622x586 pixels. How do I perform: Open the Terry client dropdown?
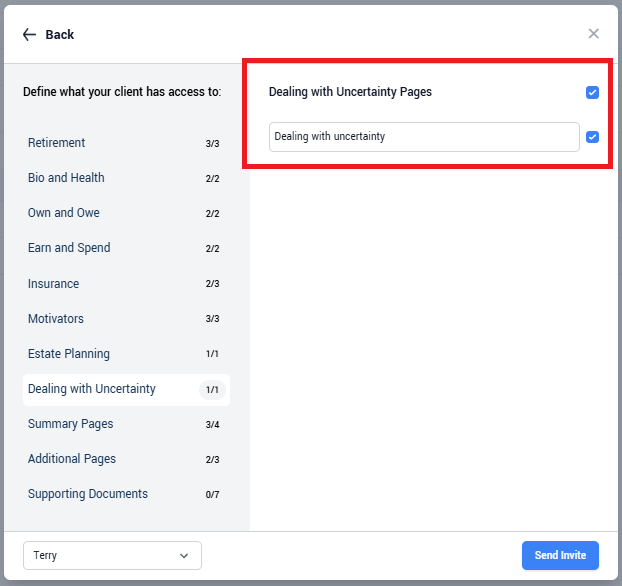pos(112,555)
